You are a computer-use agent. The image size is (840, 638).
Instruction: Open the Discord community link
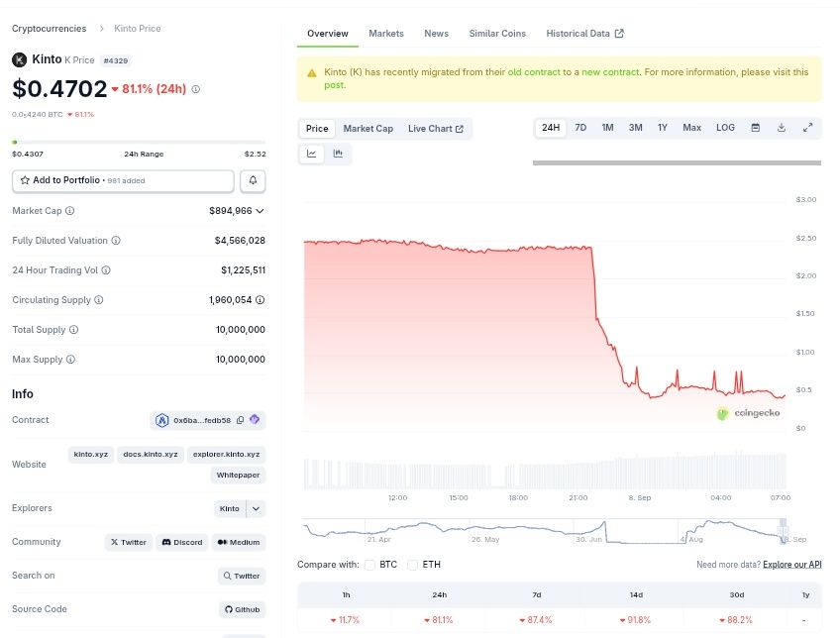182,543
